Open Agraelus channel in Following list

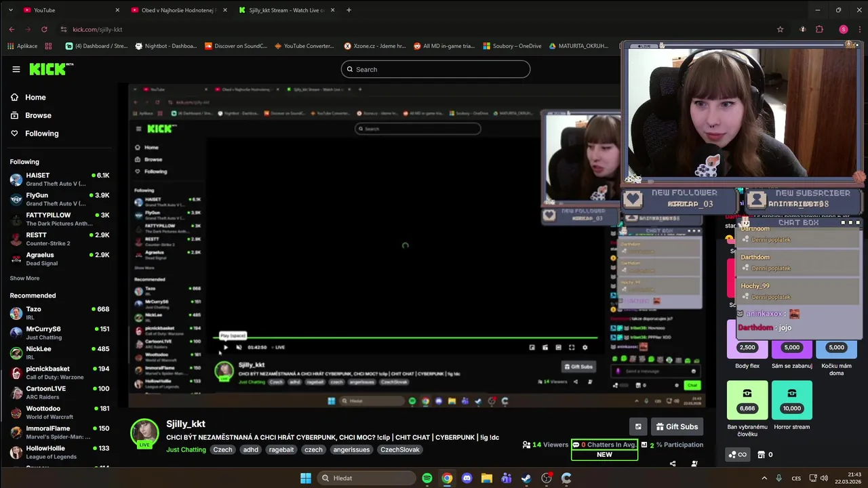[60, 259]
